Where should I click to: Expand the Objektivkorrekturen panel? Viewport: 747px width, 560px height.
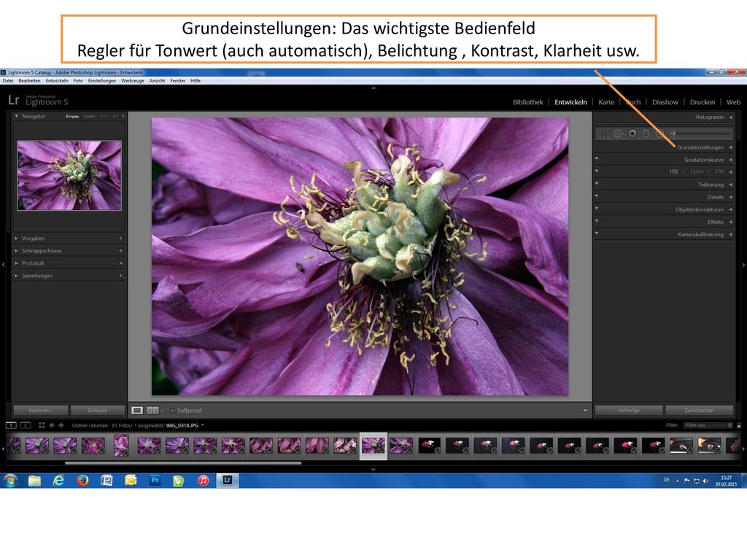pyautogui.click(x=730, y=209)
